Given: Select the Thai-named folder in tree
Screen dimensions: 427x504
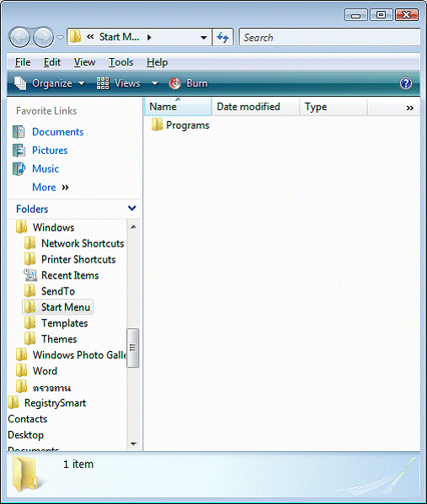Looking at the screenshot, I should click(52, 387).
